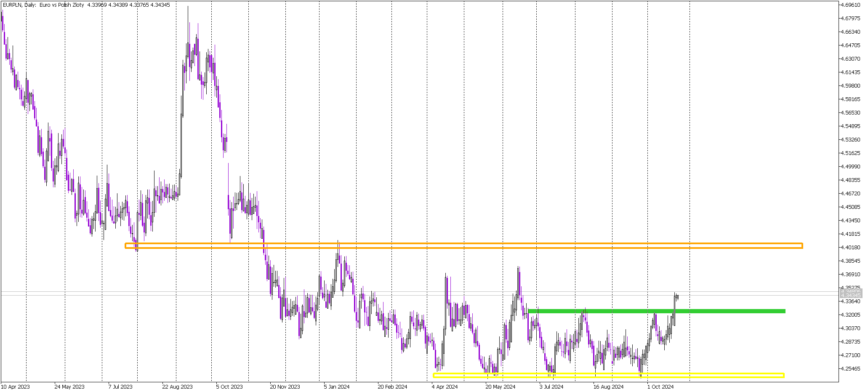This screenshot has width=868, height=392.
Task: Click the 4.56530 price axis label
Action: pyautogui.click(x=851, y=113)
